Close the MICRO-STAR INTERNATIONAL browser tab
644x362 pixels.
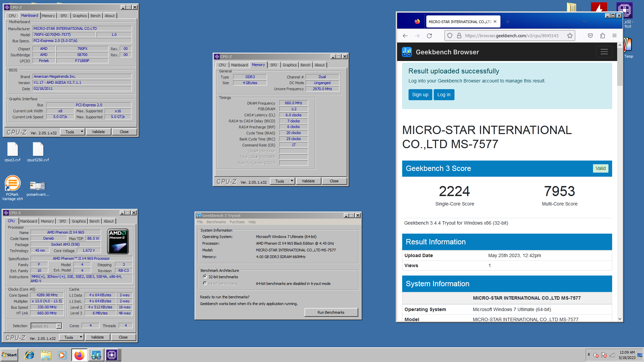point(495,22)
